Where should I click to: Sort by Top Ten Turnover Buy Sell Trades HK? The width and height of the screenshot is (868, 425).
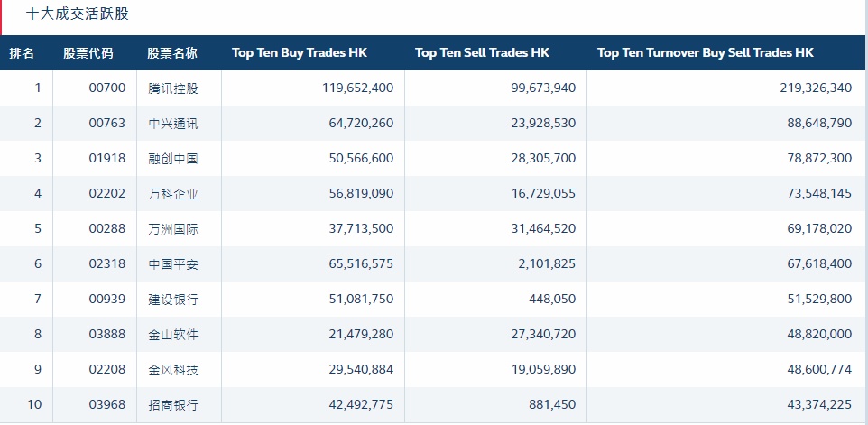pyautogui.click(x=705, y=53)
